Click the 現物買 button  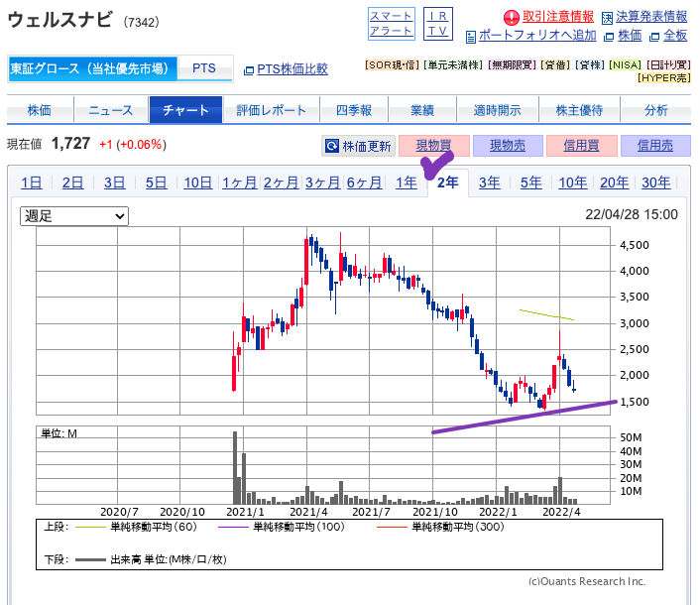[434, 146]
